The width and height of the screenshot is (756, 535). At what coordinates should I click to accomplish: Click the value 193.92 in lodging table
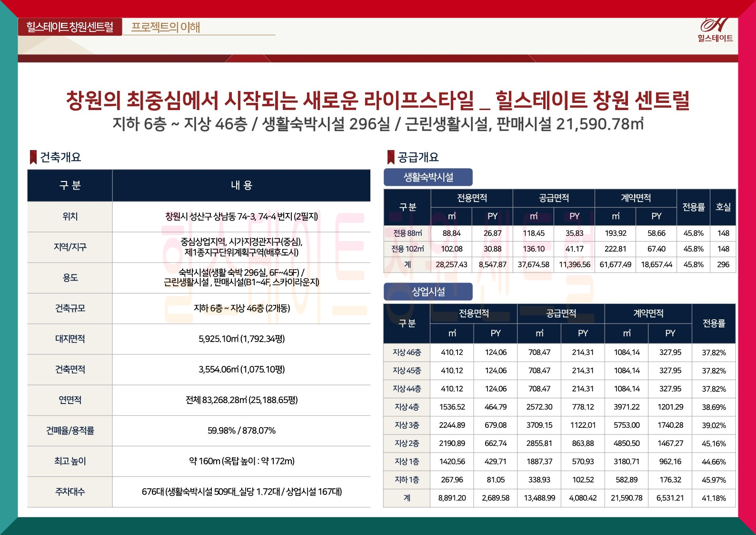point(615,233)
